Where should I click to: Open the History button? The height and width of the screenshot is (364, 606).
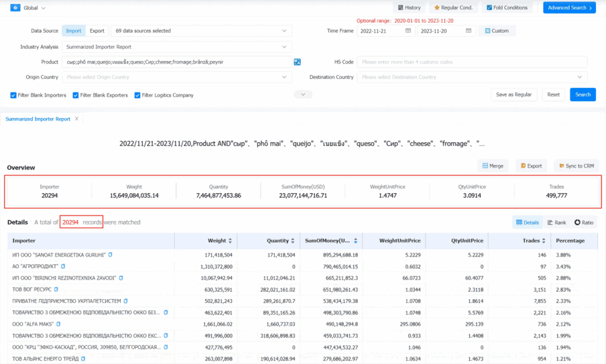point(409,8)
